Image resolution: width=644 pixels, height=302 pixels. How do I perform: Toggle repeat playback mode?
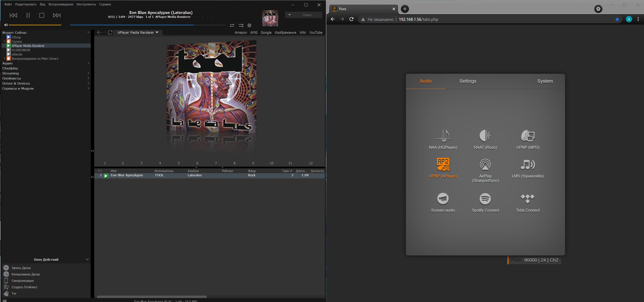pos(232,25)
